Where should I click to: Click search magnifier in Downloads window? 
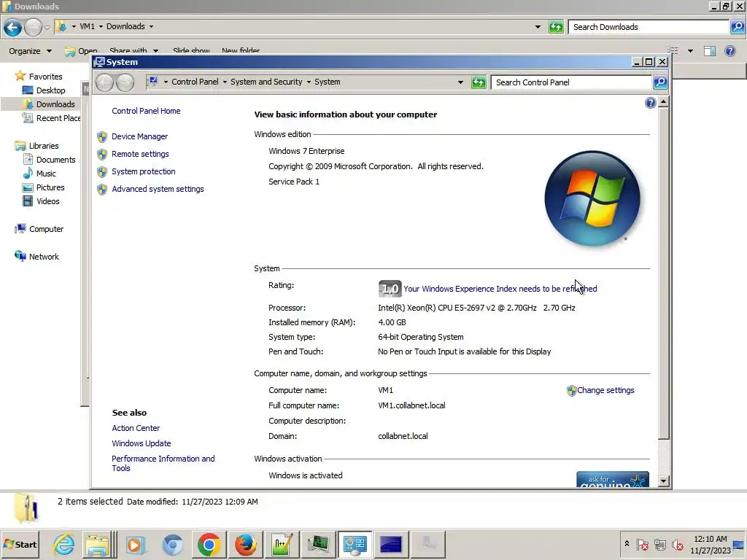click(737, 27)
